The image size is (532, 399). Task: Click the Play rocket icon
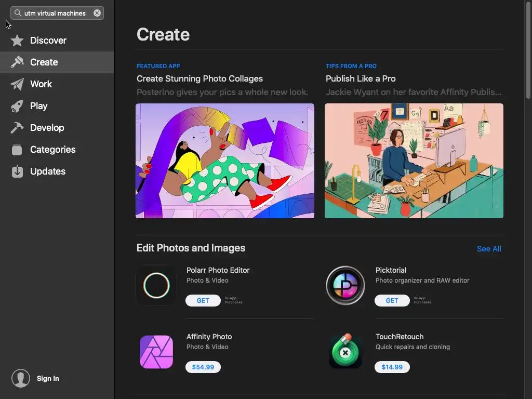tap(17, 106)
